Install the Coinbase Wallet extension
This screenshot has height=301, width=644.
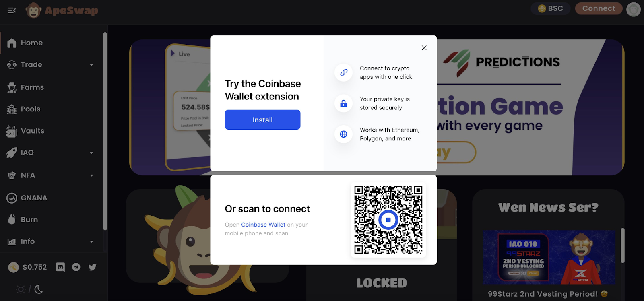(262, 120)
